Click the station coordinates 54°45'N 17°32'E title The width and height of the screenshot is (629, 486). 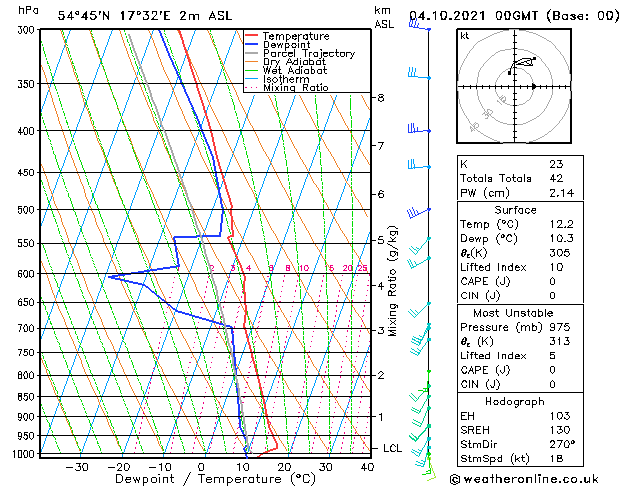click(x=125, y=15)
